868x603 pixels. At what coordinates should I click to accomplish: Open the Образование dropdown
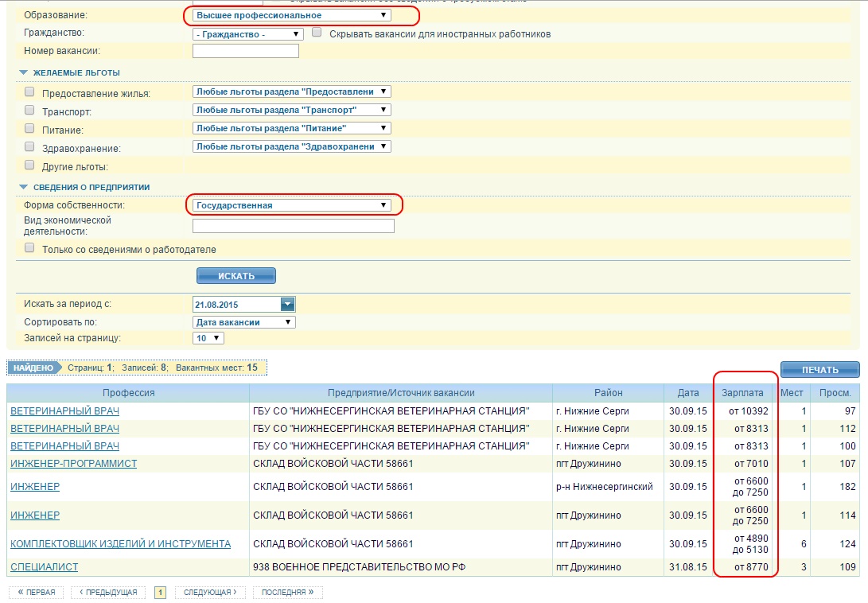pos(292,15)
